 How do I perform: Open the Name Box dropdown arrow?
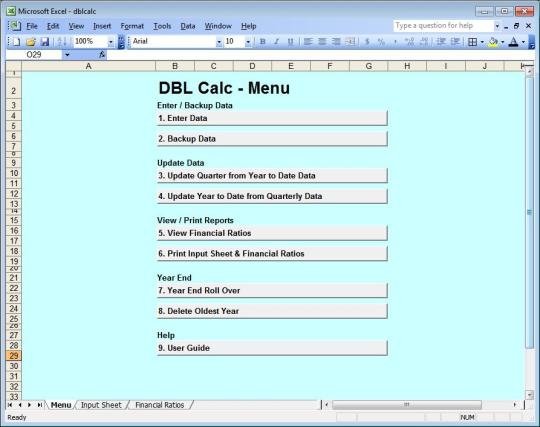pyautogui.click(x=67, y=55)
